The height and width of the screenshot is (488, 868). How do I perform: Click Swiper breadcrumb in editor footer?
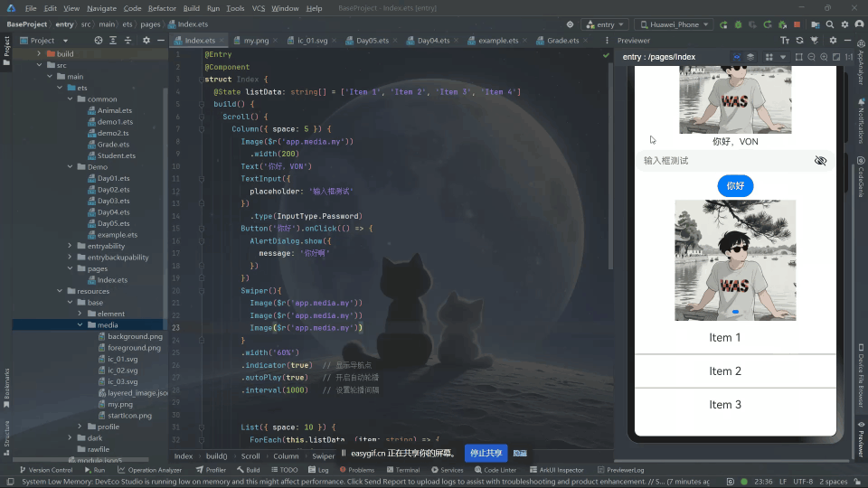(324, 456)
